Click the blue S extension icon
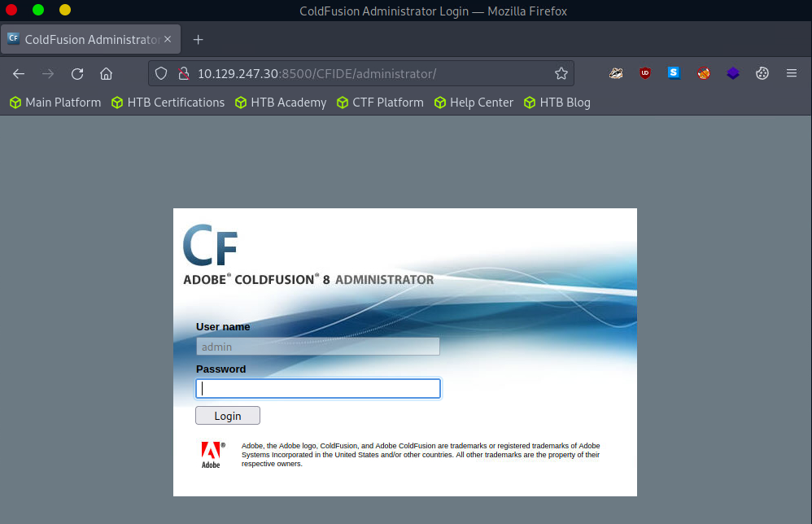Viewport: 812px width, 524px height. [x=674, y=73]
